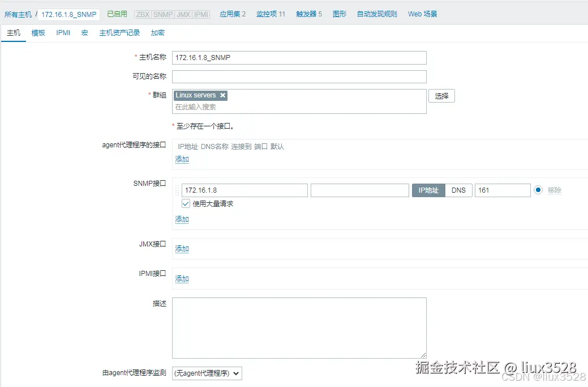Click 移除 on the SNMP interface
Viewport: 588px width, 387px height.
[x=554, y=190]
